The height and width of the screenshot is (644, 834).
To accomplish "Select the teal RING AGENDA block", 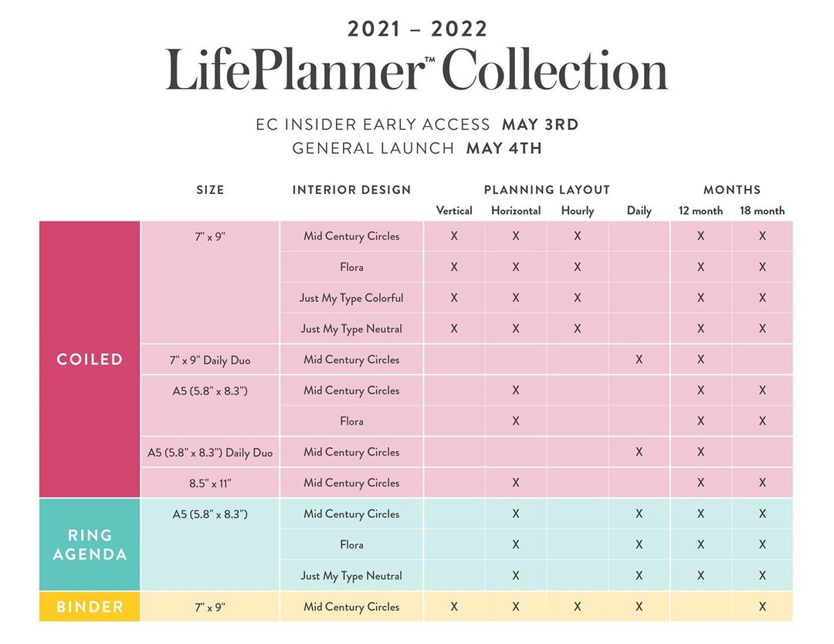I will [x=90, y=544].
